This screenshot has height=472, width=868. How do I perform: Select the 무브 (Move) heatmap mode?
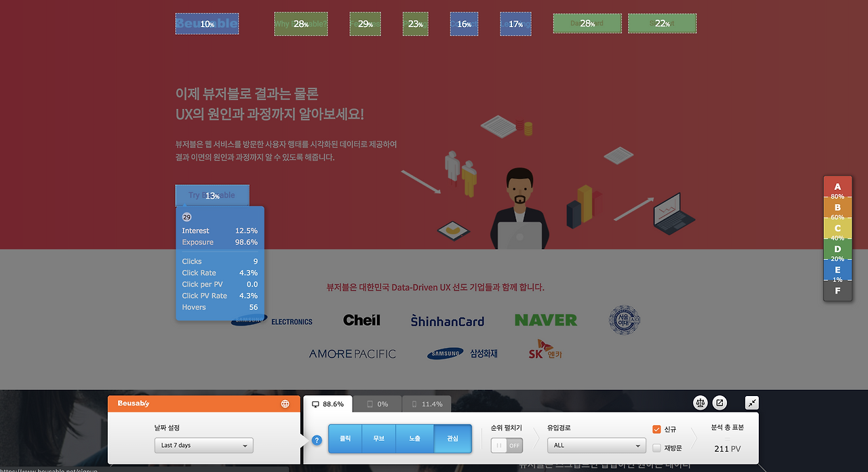coord(378,438)
